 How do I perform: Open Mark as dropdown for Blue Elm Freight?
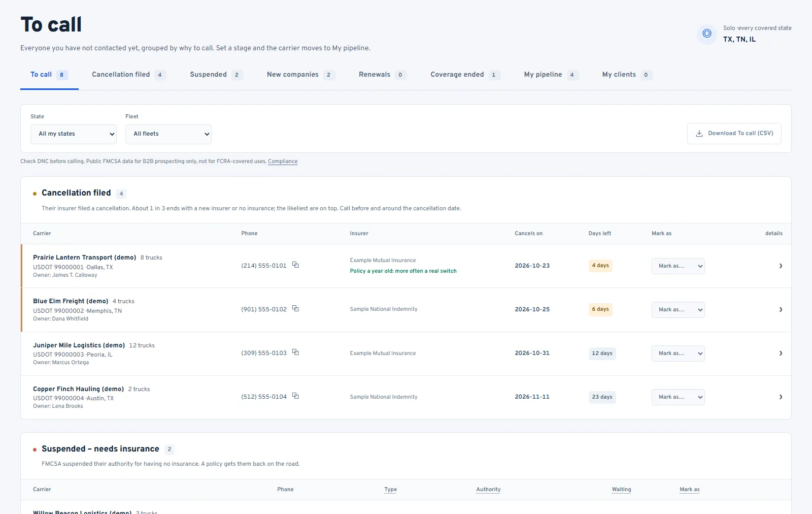[x=678, y=310]
